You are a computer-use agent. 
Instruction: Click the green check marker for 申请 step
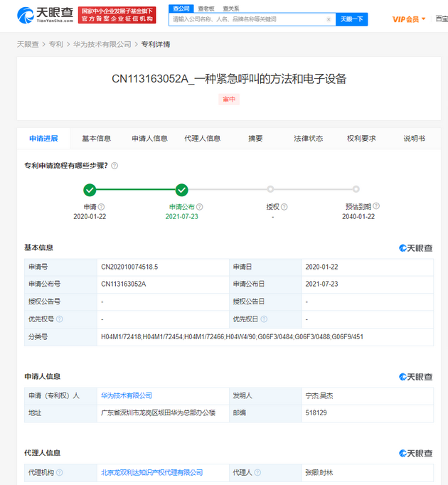pos(90,190)
